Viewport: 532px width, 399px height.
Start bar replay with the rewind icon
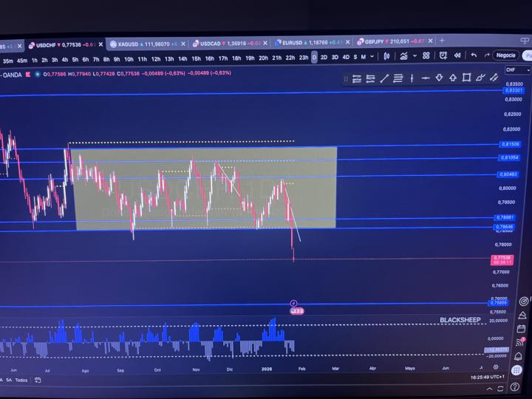[457, 55]
